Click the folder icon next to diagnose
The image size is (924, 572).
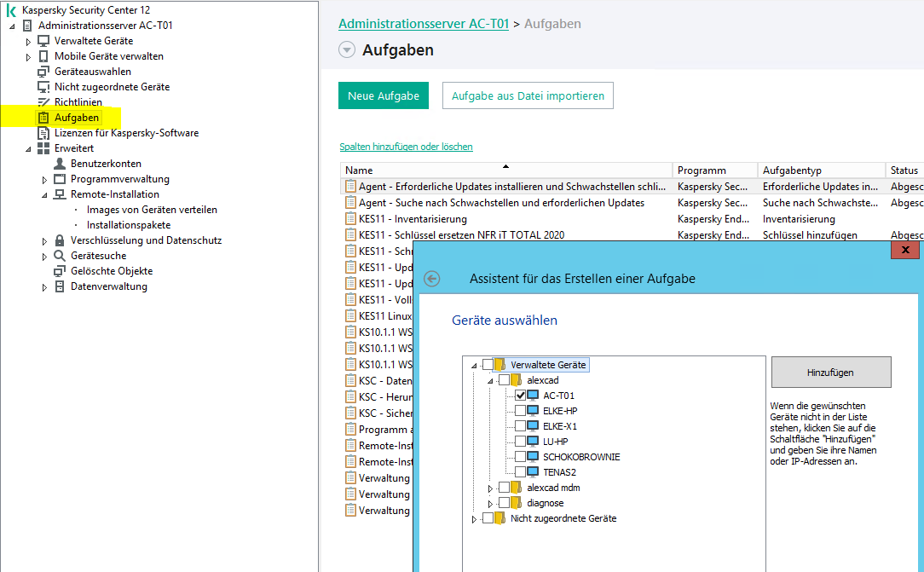pyautogui.click(x=517, y=502)
